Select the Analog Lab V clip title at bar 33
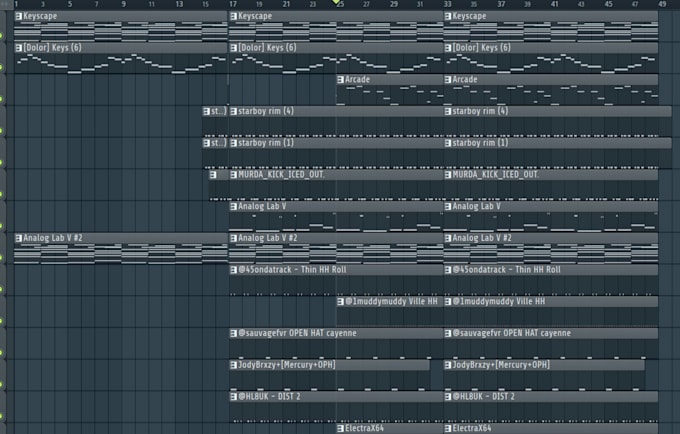The height and width of the screenshot is (434, 680). (477, 206)
